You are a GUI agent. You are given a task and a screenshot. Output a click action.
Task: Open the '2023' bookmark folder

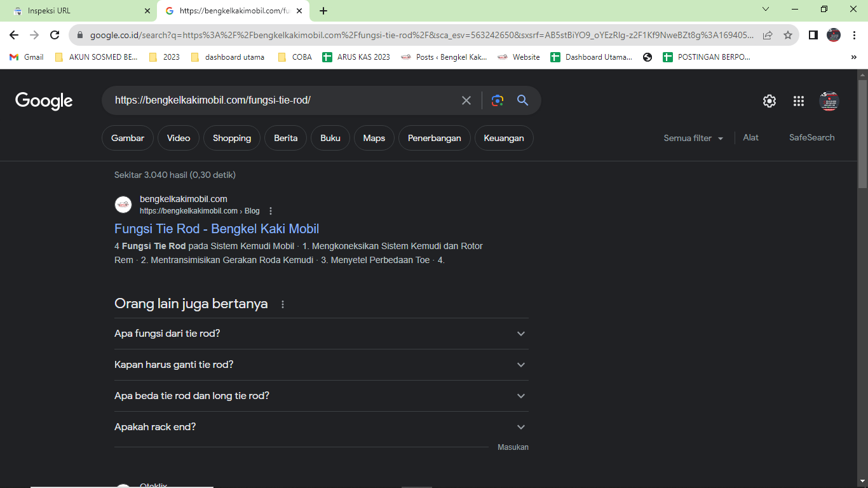coord(164,57)
